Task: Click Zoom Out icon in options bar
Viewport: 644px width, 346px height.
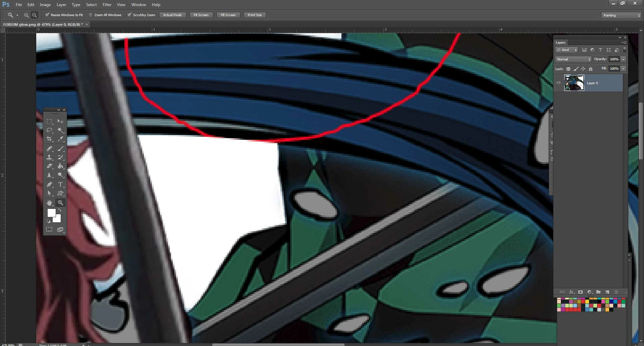Action: point(34,15)
